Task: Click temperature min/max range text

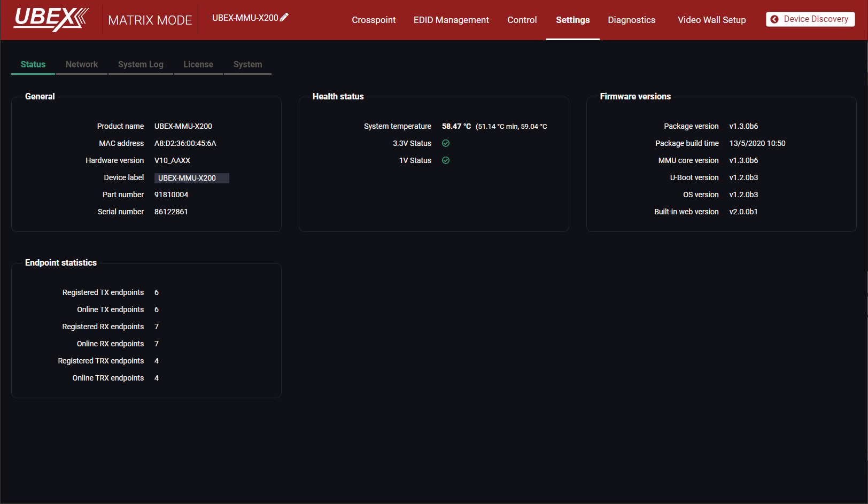Action: click(x=511, y=127)
